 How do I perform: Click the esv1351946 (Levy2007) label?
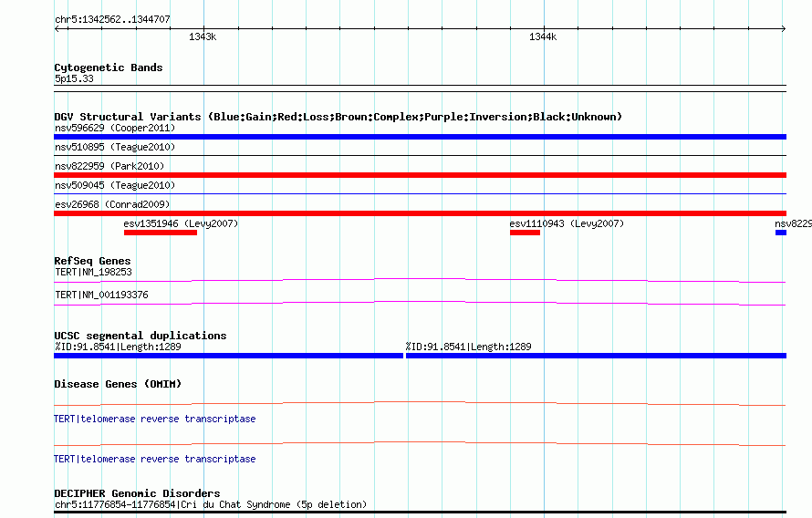pyautogui.click(x=181, y=223)
